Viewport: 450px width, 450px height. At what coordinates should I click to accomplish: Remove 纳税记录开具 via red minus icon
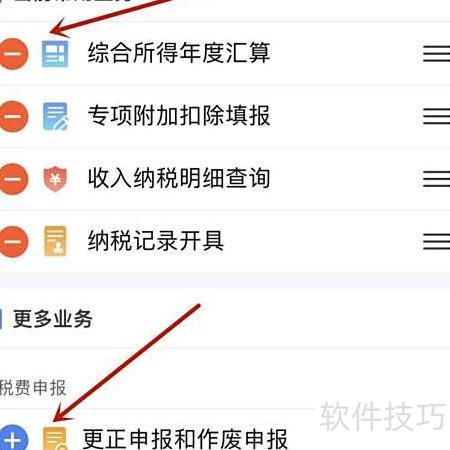coord(13,242)
